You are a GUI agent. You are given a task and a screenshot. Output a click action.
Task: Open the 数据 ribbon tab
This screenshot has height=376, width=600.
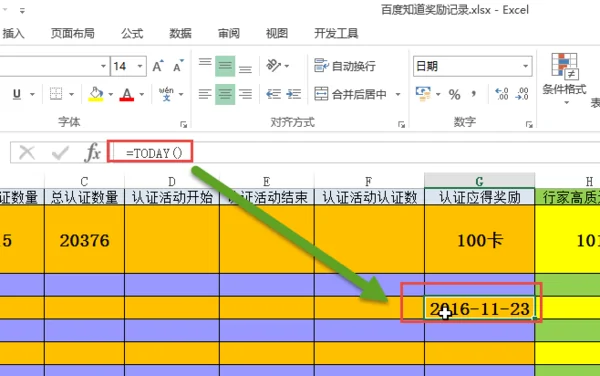coord(180,34)
